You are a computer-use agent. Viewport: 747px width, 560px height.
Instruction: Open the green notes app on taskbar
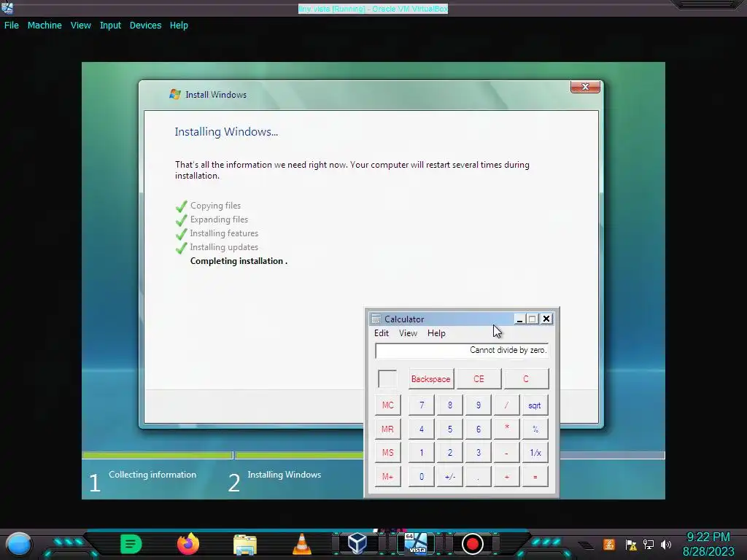point(131,544)
